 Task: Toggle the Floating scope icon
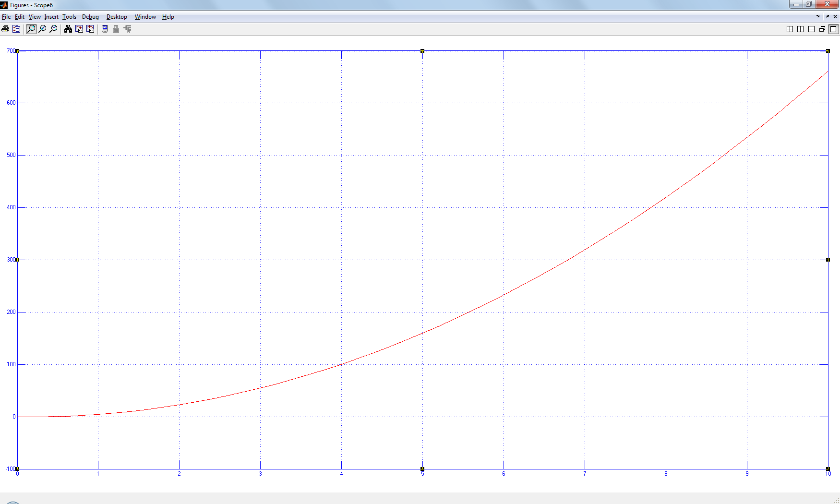(105, 29)
